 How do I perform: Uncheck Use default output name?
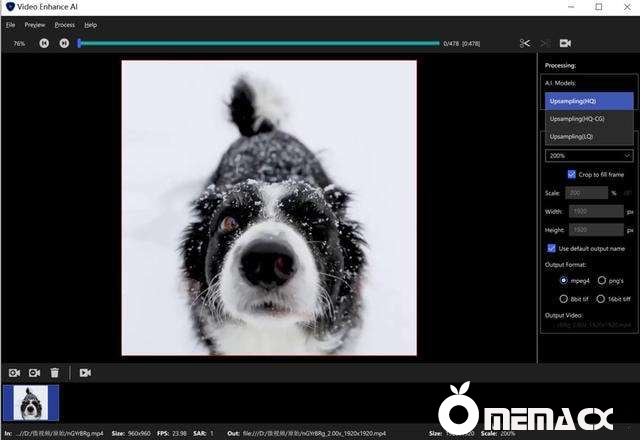pyautogui.click(x=551, y=248)
